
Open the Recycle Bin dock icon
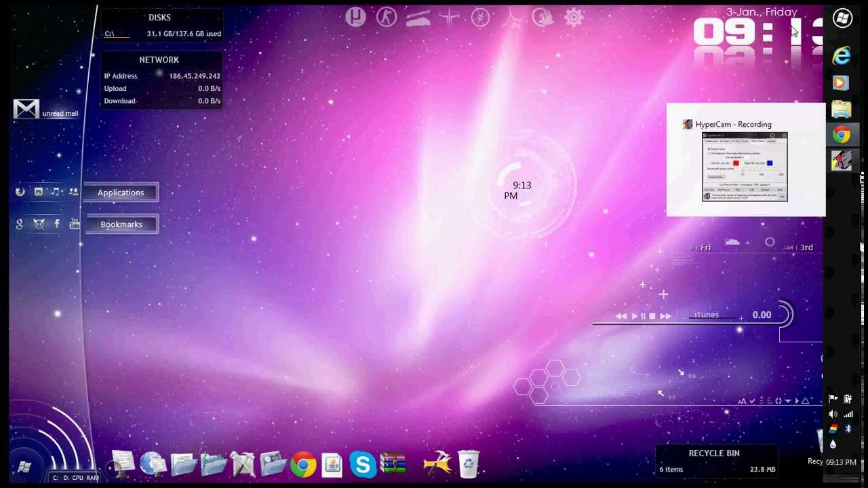(x=469, y=464)
